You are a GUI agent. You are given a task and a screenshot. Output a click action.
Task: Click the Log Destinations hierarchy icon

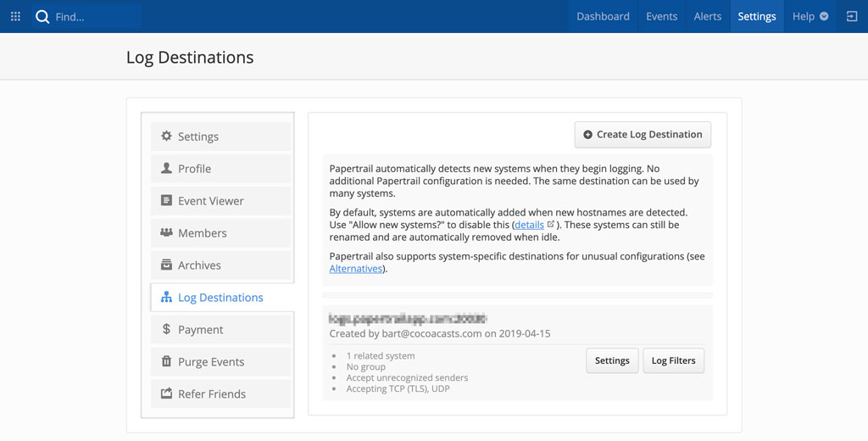click(x=166, y=297)
